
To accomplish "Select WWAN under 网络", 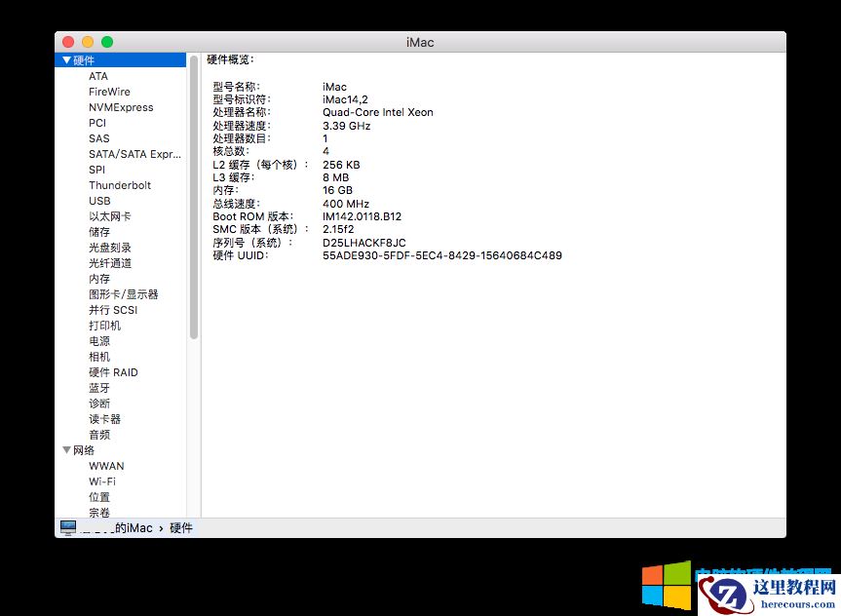I will 106,466.
